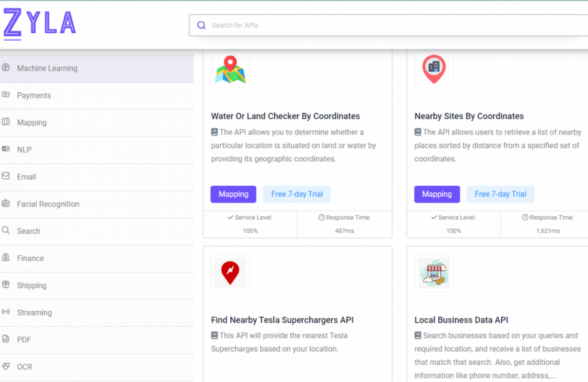
Task: Click the Tesla Superchargers description text
Action: click(x=280, y=342)
